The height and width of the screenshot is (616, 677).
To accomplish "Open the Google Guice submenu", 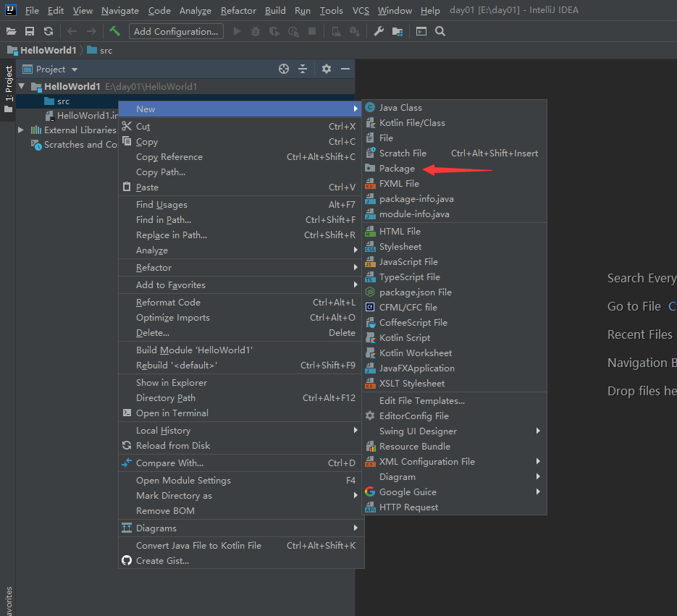I will 454,492.
